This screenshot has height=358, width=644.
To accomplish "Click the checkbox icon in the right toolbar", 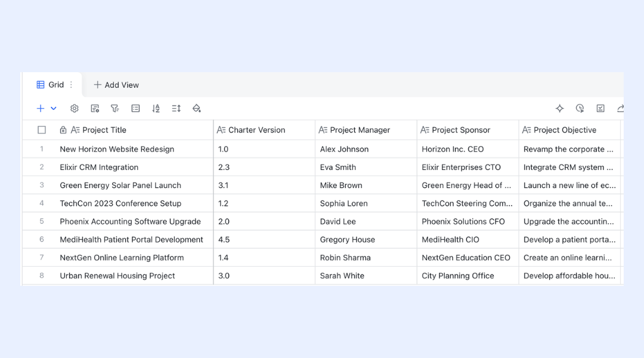I will point(600,109).
